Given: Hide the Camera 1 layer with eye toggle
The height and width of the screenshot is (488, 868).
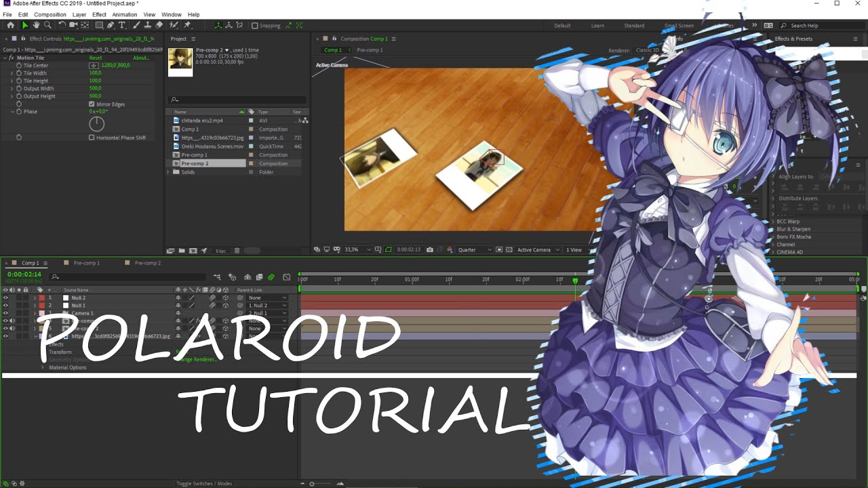Looking at the screenshot, I should [x=5, y=313].
